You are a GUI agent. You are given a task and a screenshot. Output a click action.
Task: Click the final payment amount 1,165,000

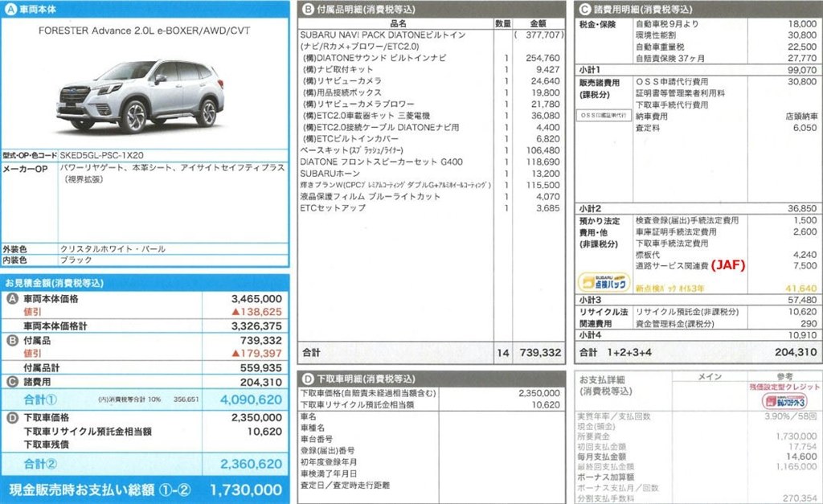tap(796, 466)
